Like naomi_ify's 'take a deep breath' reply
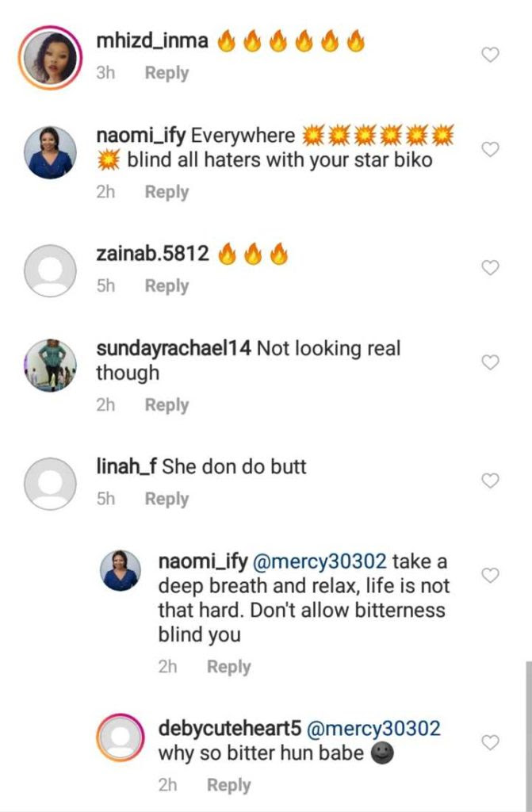532x812 pixels. click(491, 576)
